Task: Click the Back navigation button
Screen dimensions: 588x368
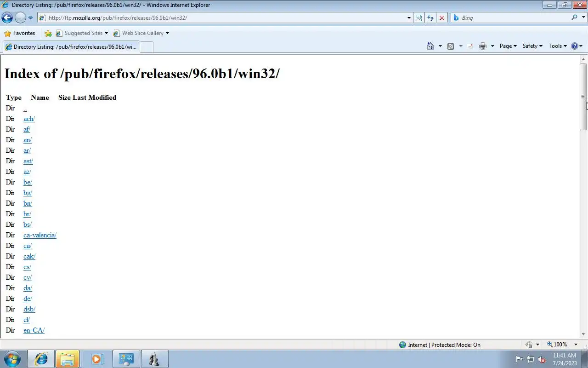Action: 7,18
